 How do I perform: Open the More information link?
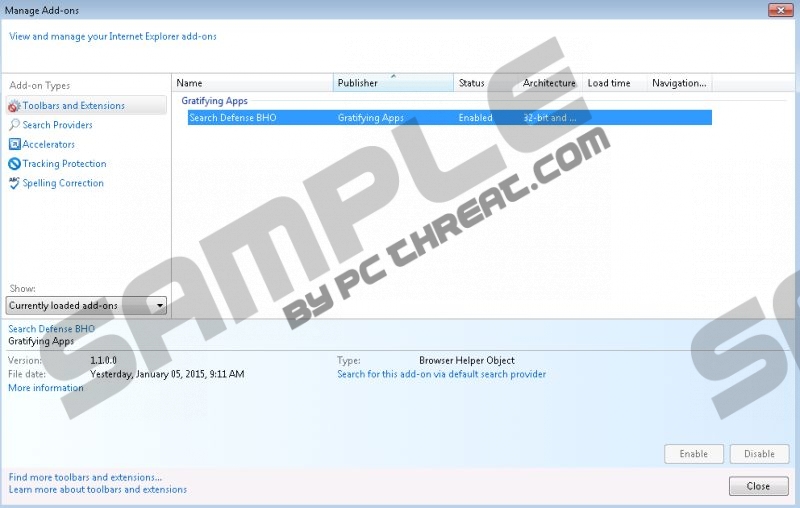(x=46, y=388)
